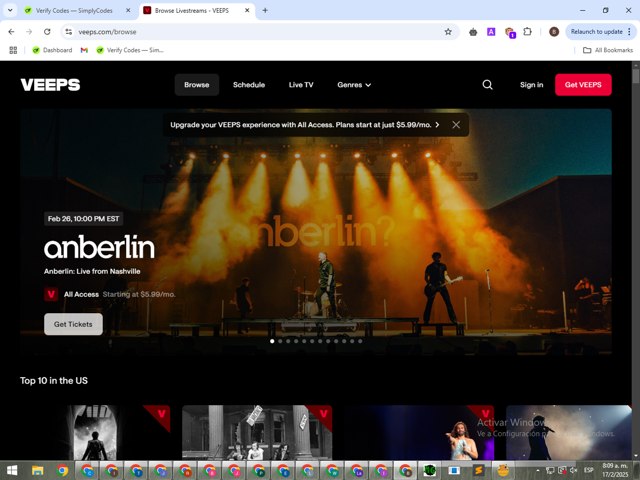Click the page vertical scrollbar thumb
The height and width of the screenshot is (480, 640).
point(636,76)
